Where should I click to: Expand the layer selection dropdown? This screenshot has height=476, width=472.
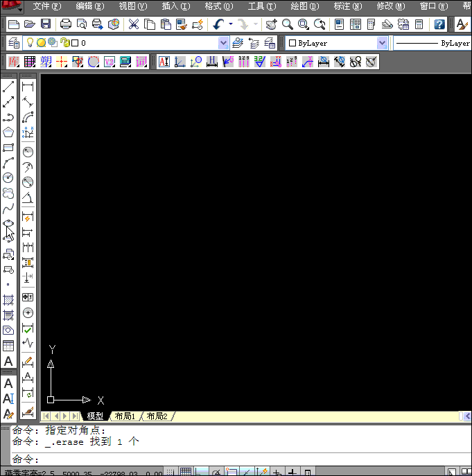point(223,43)
